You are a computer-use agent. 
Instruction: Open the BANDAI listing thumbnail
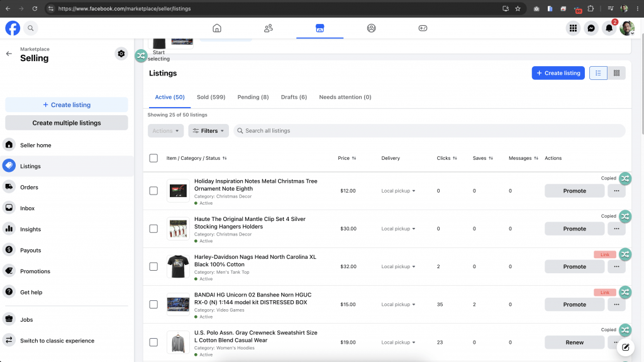(x=178, y=305)
